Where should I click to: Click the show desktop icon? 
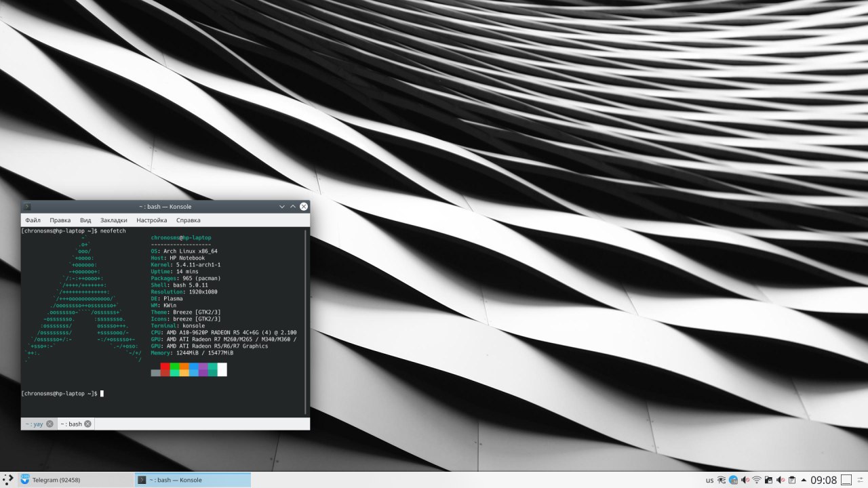click(x=846, y=480)
